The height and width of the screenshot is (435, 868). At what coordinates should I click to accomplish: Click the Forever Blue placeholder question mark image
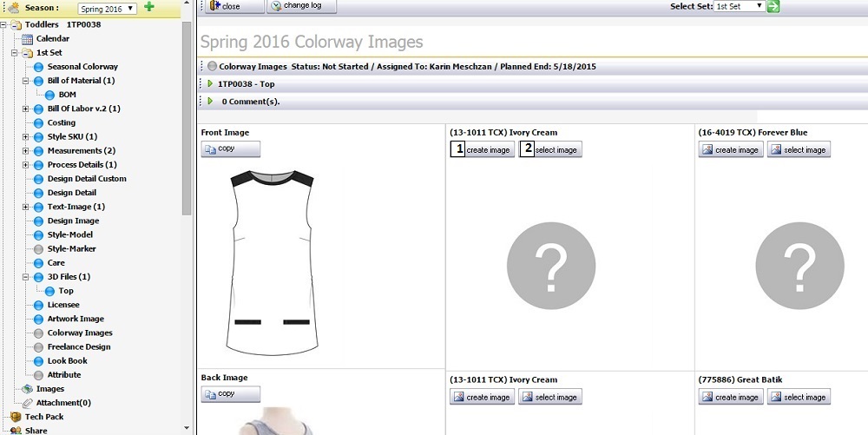point(799,267)
